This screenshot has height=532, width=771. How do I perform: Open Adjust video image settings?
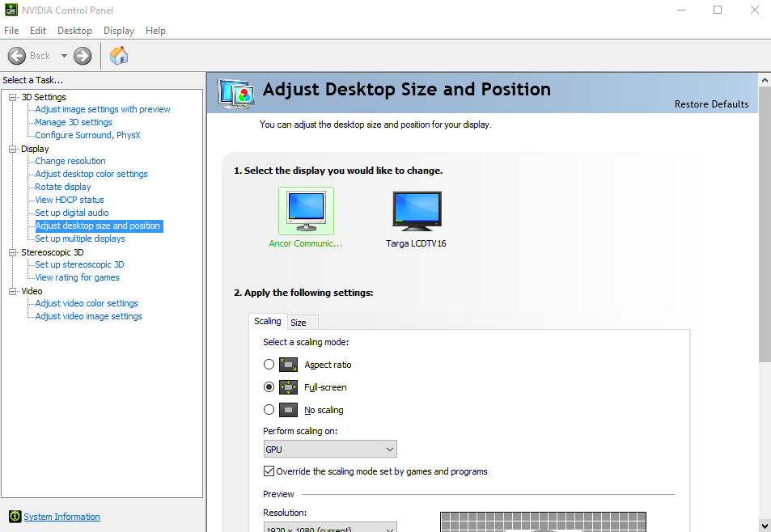point(88,316)
